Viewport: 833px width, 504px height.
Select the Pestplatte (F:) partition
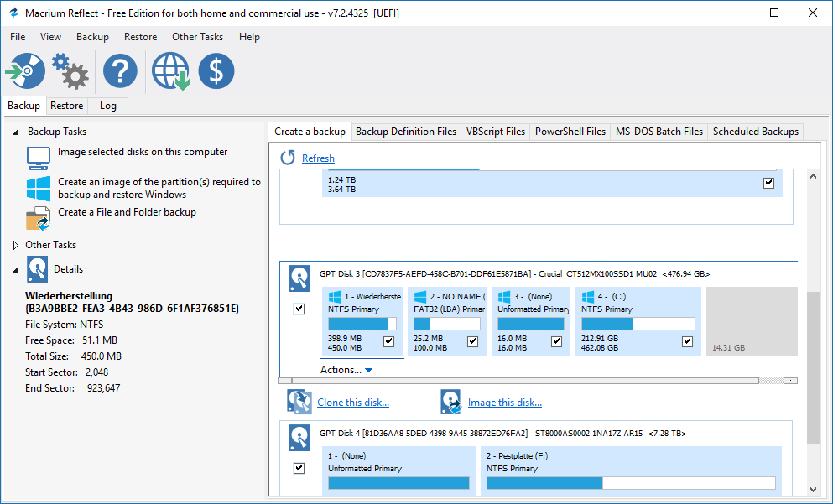(x=631, y=471)
